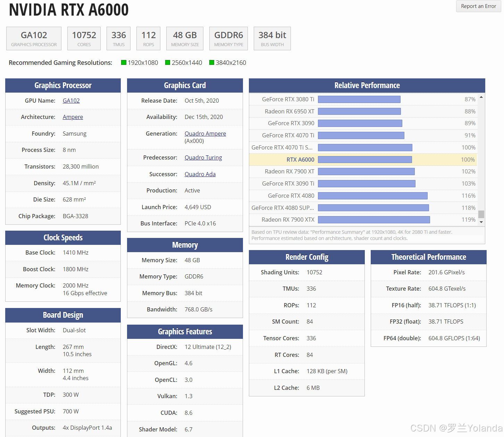The height and width of the screenshot is (437, 504).
Task: Open the Quadro Ampere generation link
Action: tap(205, 134)
